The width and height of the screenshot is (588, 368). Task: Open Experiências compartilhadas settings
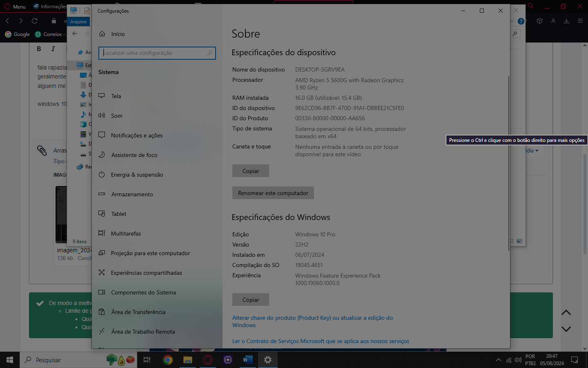pos(157,273)
